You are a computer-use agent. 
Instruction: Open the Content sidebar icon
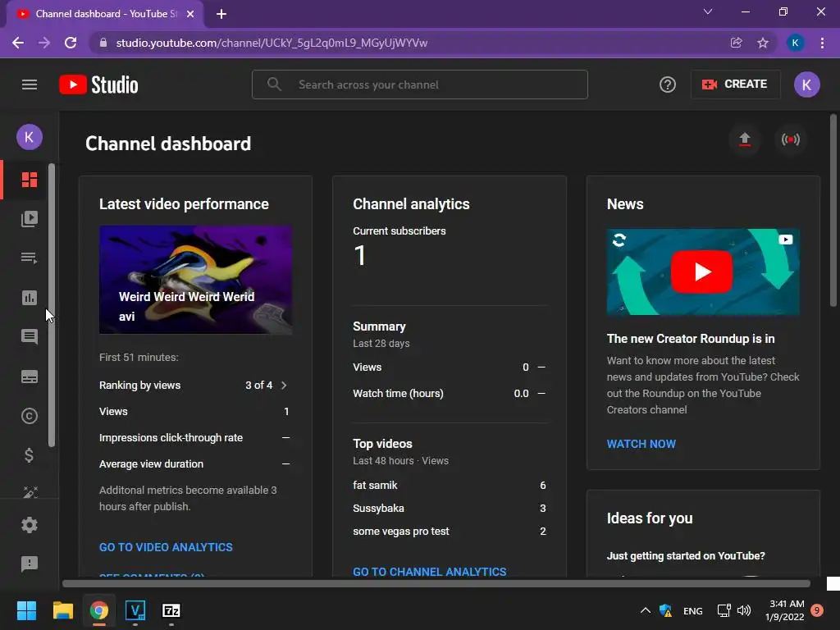30,218
